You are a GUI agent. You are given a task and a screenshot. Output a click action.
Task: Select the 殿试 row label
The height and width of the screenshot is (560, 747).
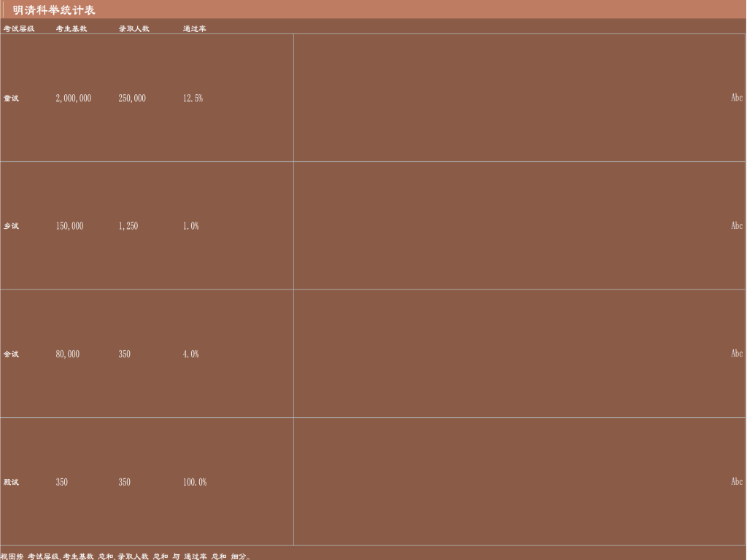click(11, 482)
